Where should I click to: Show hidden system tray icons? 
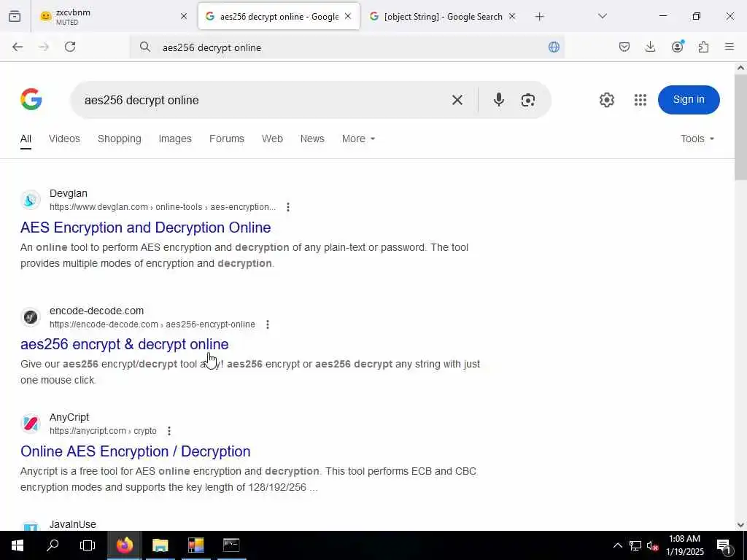[617, 545]
